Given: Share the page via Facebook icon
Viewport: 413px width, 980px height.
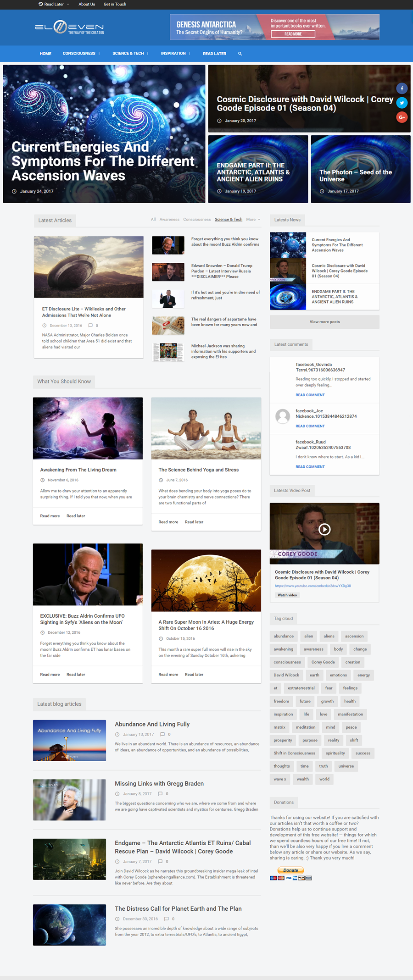Looking at the screenshot, I should 402,89.
